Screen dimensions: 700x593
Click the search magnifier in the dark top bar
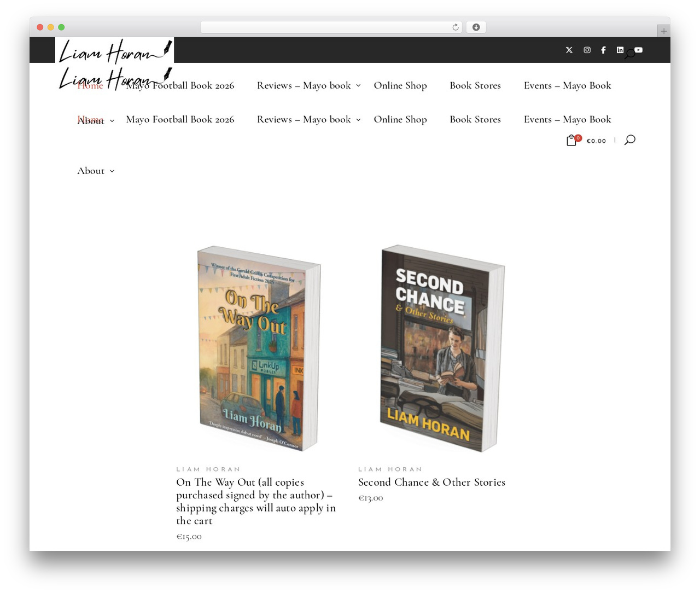pos(629,54)
